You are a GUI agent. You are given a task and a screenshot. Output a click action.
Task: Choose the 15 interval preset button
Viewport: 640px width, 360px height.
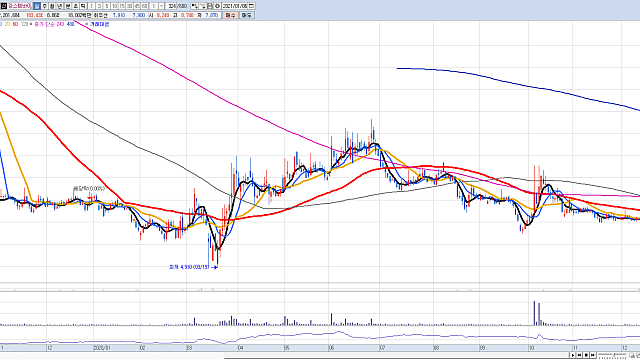pyautogui.click(x=122, y=6)
